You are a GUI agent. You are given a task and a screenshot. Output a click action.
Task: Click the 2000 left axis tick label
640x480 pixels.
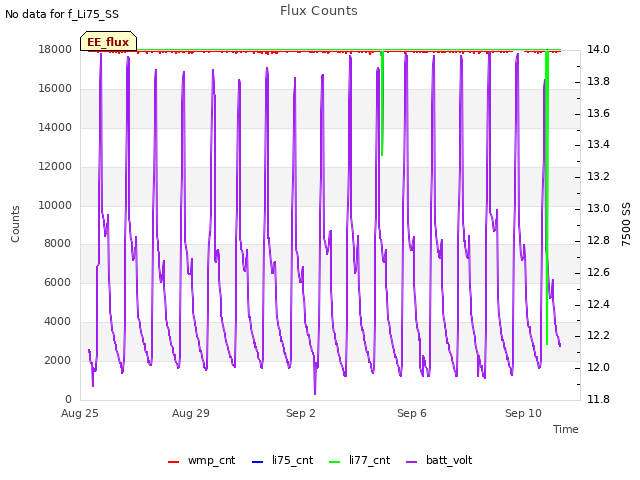coord(58,360)
